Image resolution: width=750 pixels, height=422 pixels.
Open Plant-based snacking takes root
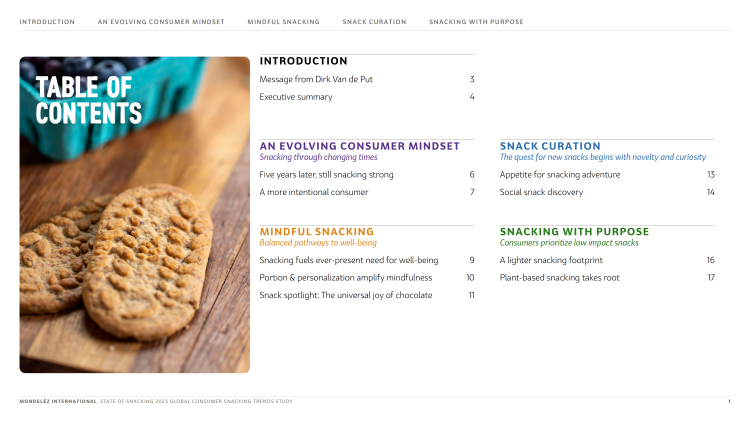point(559,277)
